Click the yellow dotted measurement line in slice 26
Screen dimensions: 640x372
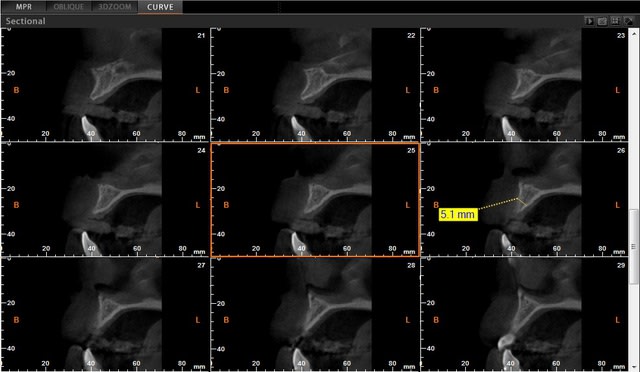(x=498, y=204)
